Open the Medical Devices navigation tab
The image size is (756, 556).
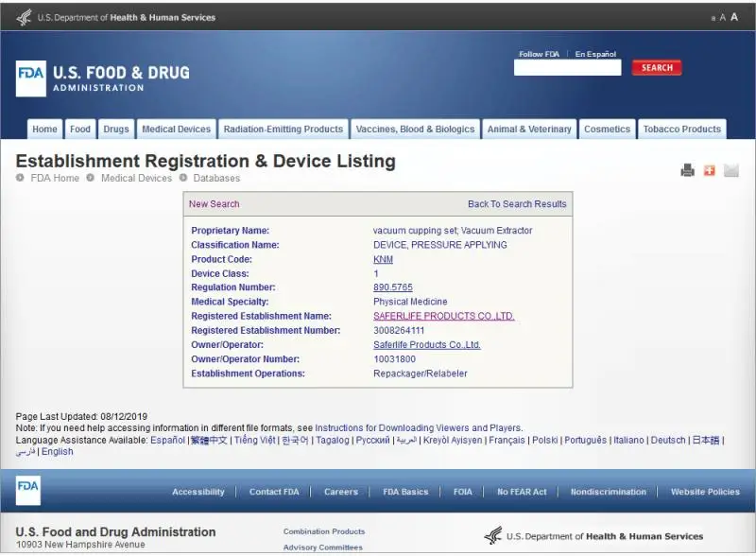177,130
